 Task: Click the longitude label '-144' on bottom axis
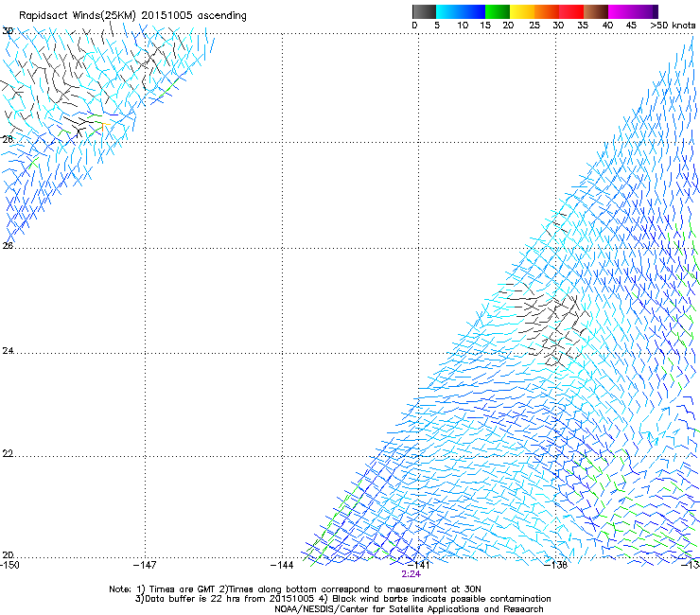[x=282, y=565]
